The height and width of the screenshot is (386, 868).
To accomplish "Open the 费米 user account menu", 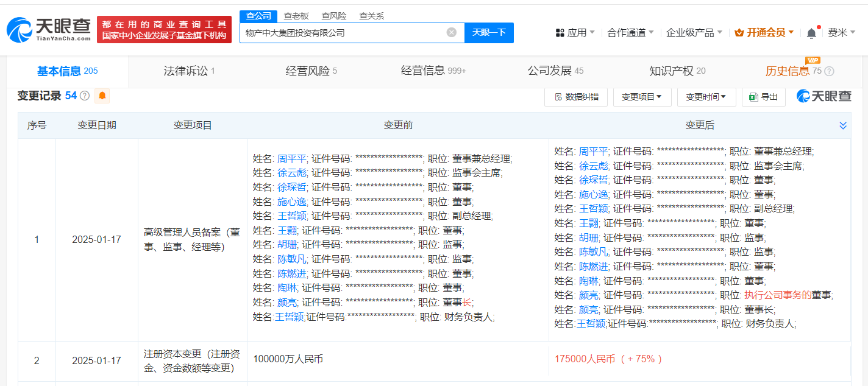I will point(842,33).
